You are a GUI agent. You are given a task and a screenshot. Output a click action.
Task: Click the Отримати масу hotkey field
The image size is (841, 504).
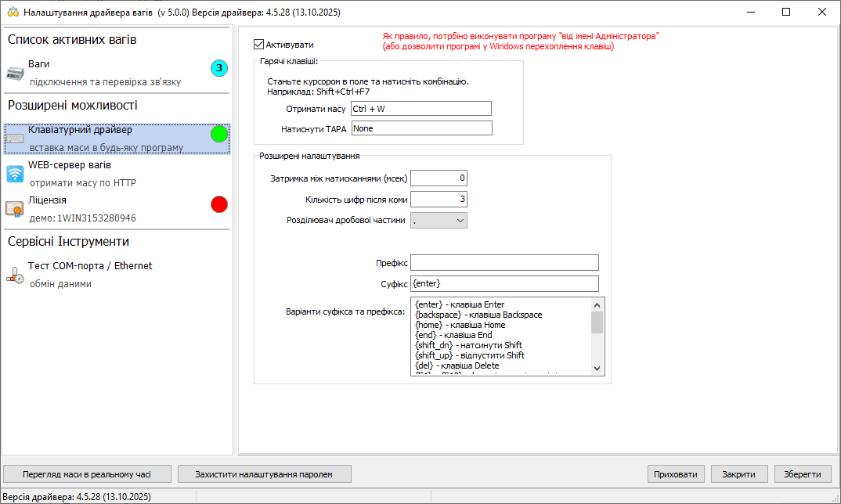421,109
